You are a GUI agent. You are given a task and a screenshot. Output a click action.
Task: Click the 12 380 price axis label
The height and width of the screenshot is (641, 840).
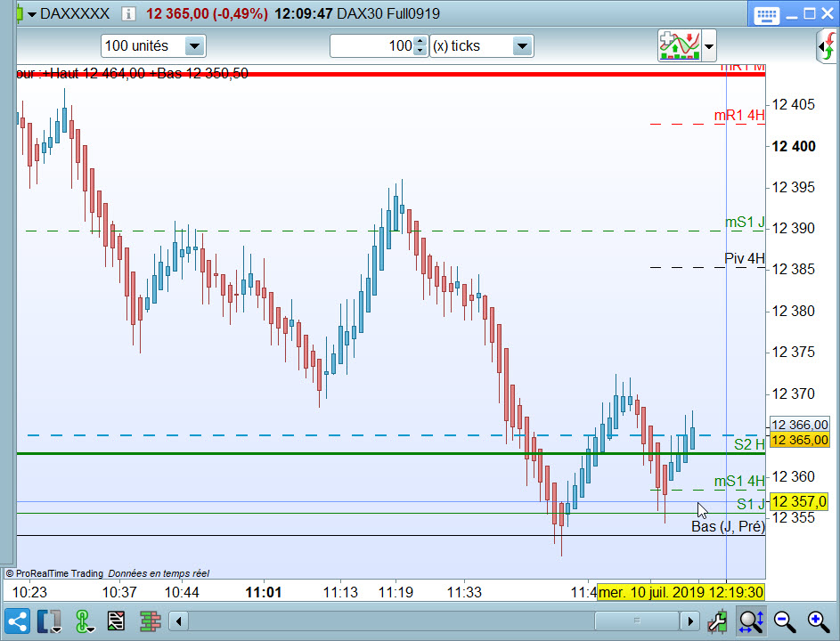tap(794, 311)
